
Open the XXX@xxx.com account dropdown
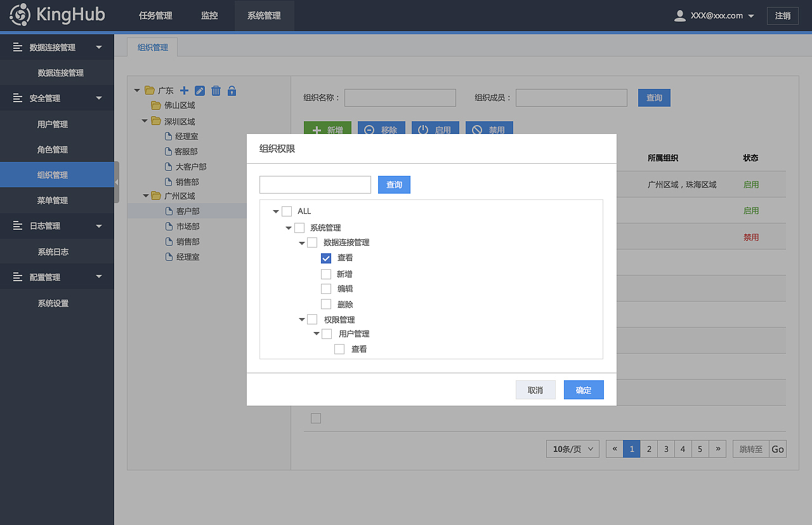click(x=751, y=17)
